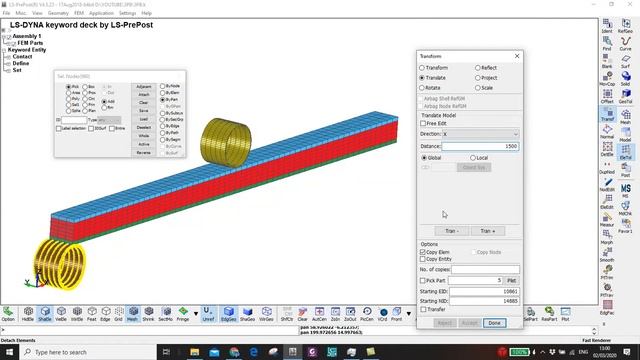Screen dimensions: 640x360
Task: Open the Model toolbar
Action: point(625,134)
